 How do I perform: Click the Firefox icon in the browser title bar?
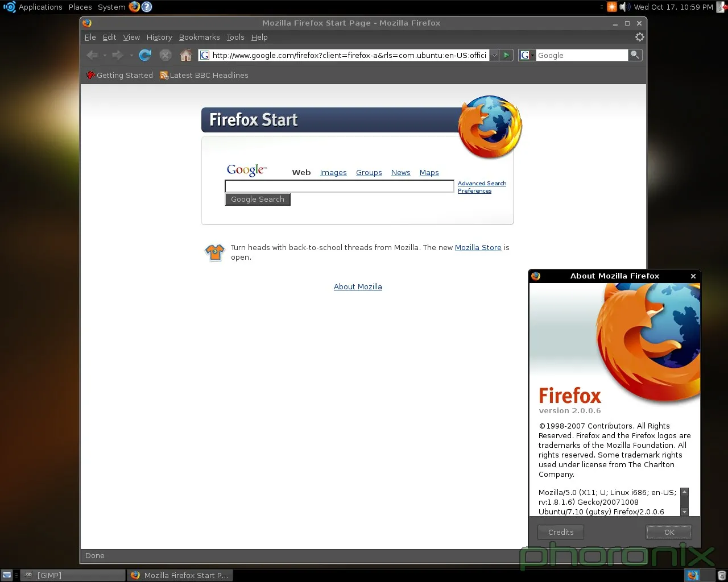click(x=87, y=23)
